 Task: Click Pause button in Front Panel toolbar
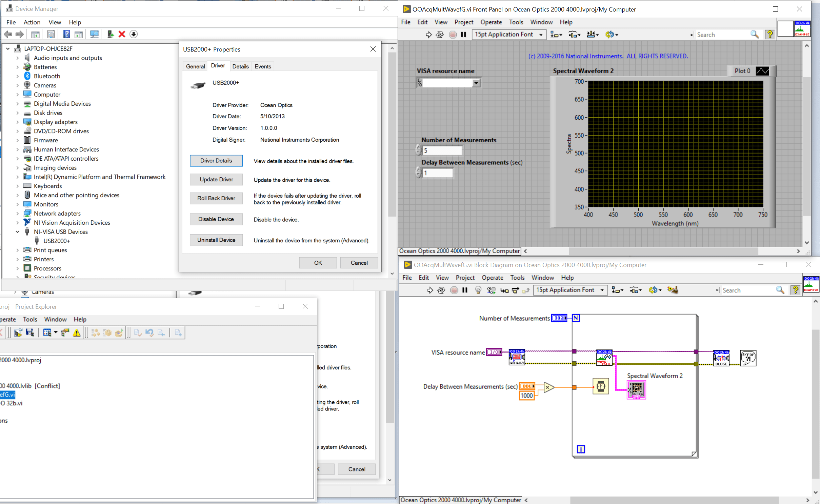point(464,35)
